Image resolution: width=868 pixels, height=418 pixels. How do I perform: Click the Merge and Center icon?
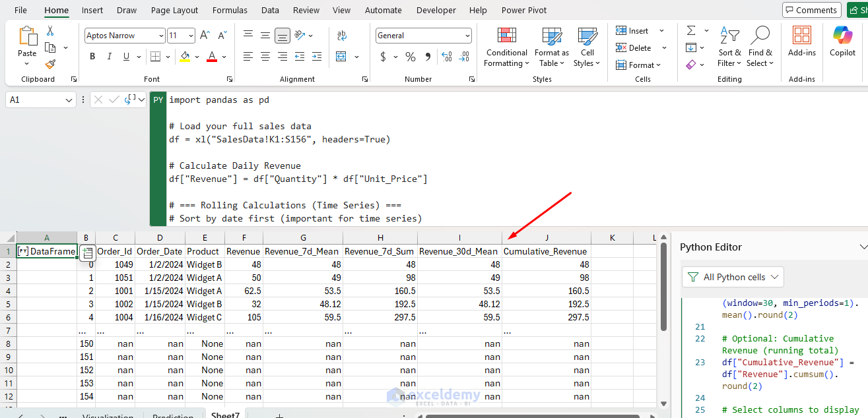pos(341,57)
